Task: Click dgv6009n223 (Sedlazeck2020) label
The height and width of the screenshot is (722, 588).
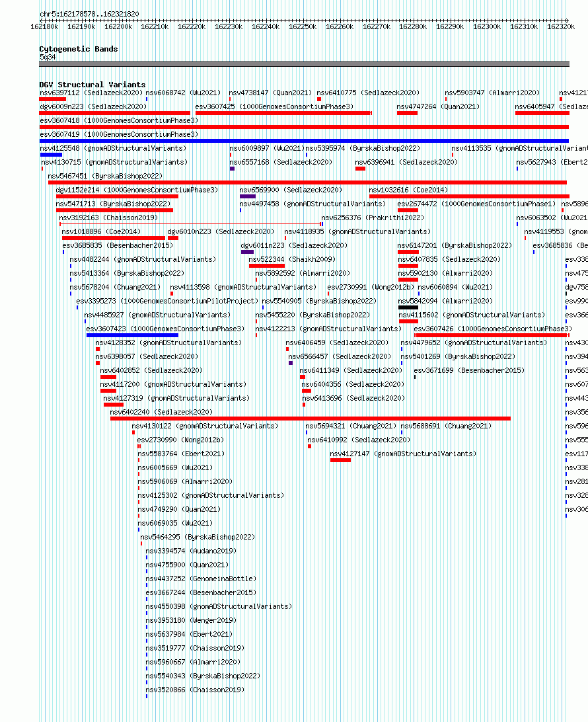Action: (93, 107)
